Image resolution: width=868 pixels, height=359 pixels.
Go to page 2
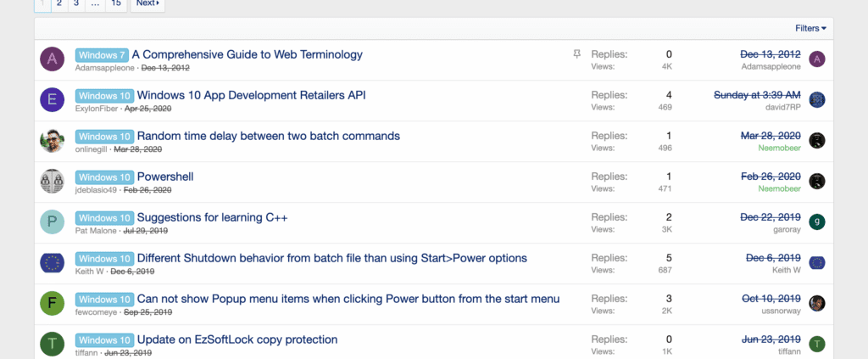pos(59,3)
